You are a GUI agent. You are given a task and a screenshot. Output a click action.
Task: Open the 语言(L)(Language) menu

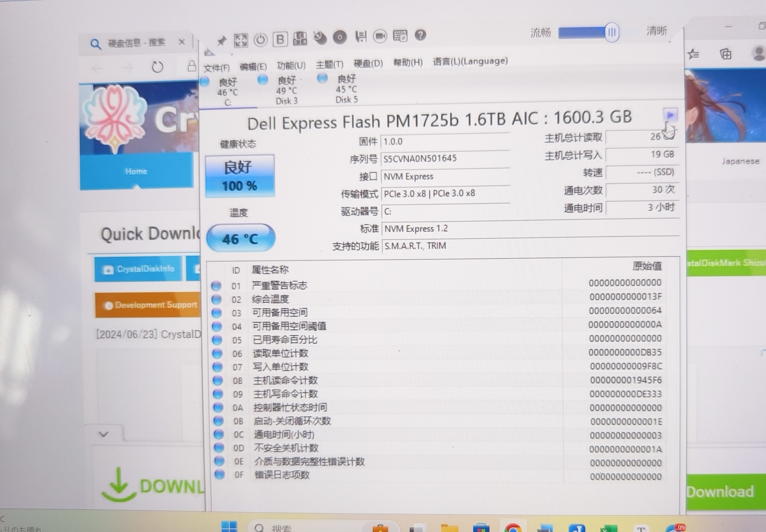coord(470,61)
